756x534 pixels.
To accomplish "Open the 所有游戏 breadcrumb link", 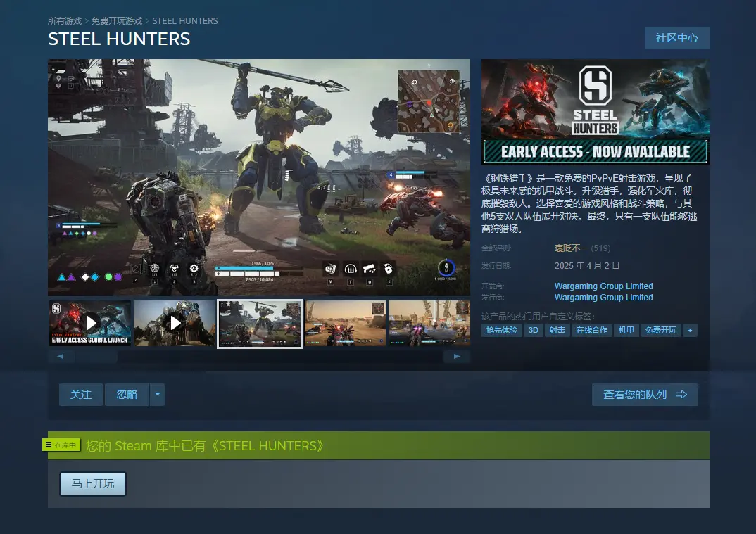I will pos(65,20).
